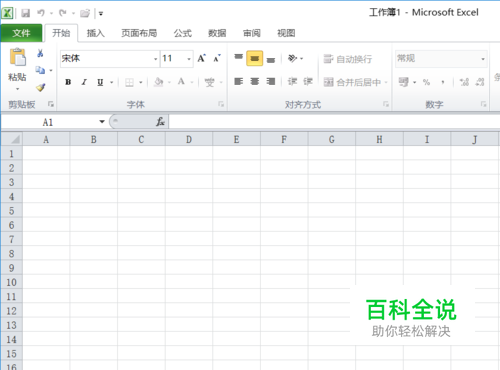Apply percent style format

pos(426,82)
